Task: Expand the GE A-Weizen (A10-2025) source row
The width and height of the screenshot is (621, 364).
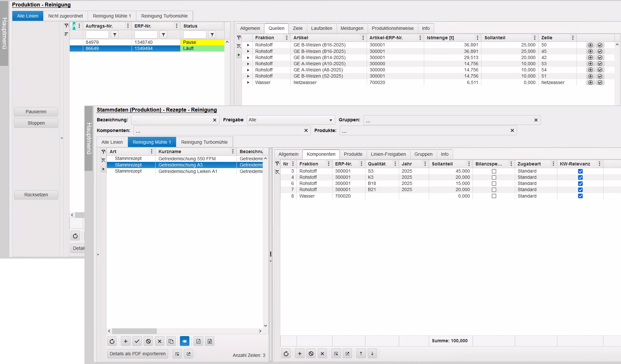Action: click(248, 64)
